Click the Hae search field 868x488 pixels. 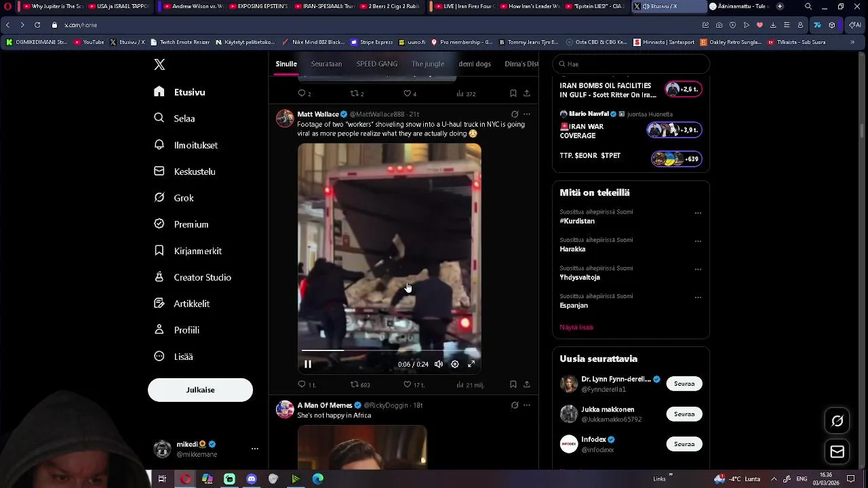pyautogui.click(x=631, y=64)
